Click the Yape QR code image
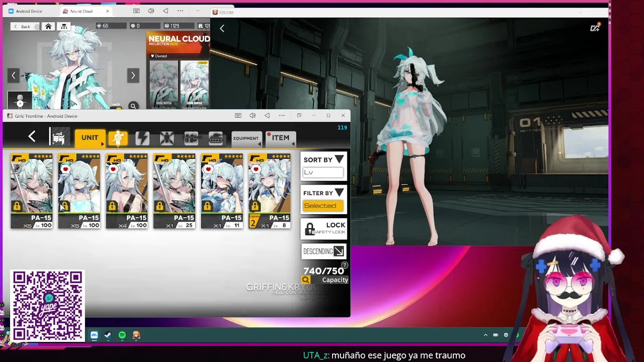The image size is (644, 362). [47, 306]
